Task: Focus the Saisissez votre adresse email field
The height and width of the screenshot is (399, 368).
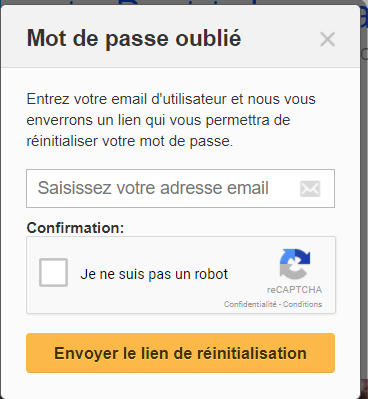Action: point(180,188)
